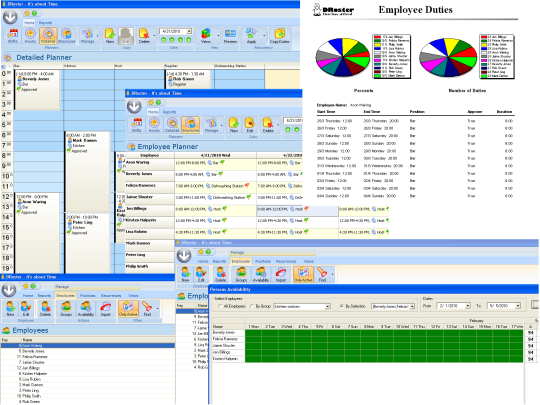Switch to Reports tab in Employee Planner window
Screen dimensions: 540x405
169,112
